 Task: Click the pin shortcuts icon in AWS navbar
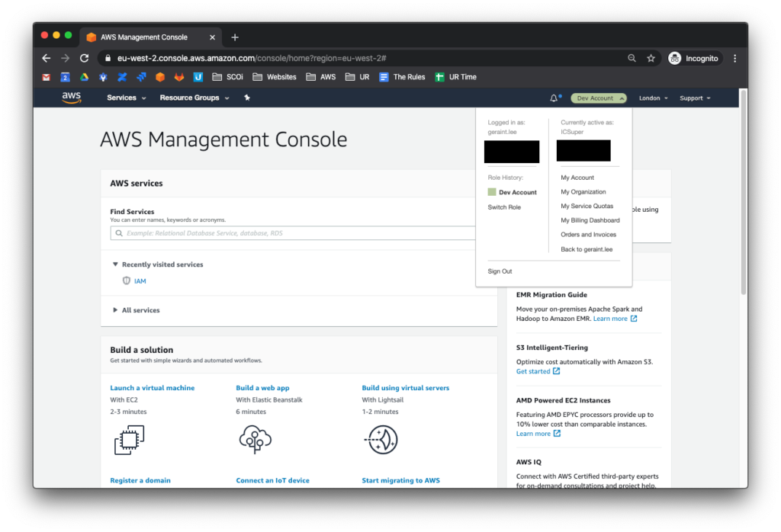[x=247, y=98]
